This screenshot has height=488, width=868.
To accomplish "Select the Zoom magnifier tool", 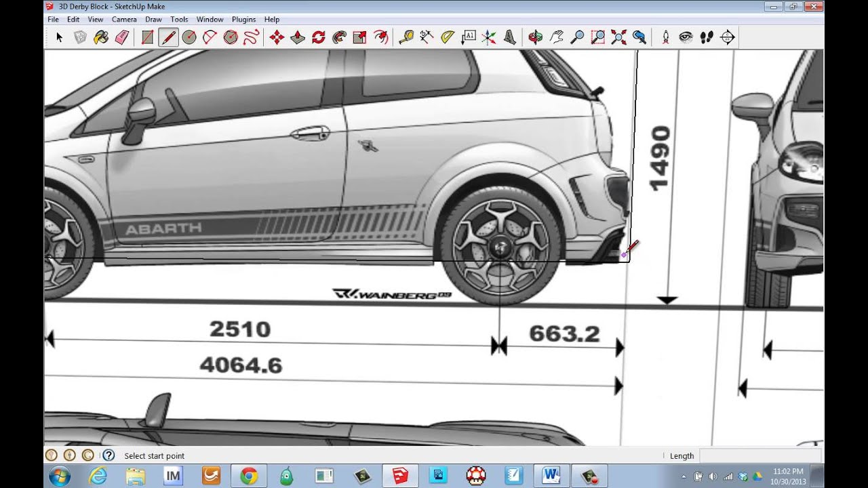I will click(x=577, y=37).
